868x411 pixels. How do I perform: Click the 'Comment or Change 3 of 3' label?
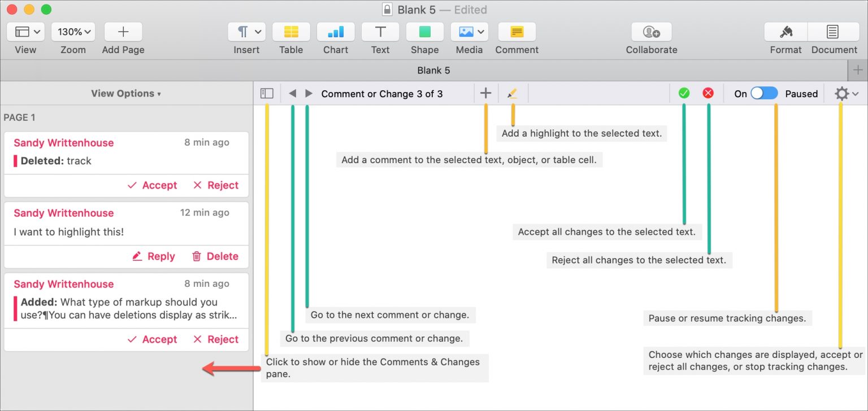[x=382, y=94]
